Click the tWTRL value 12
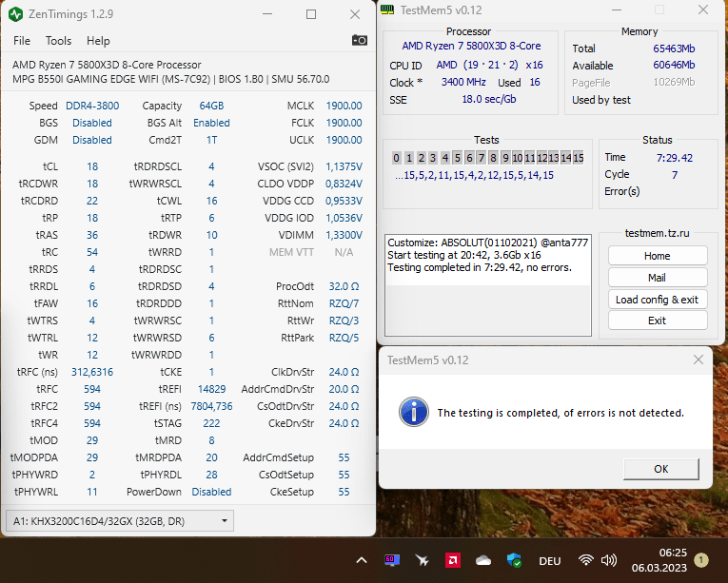This screenshot has width=728, height=583. (92, 338)
